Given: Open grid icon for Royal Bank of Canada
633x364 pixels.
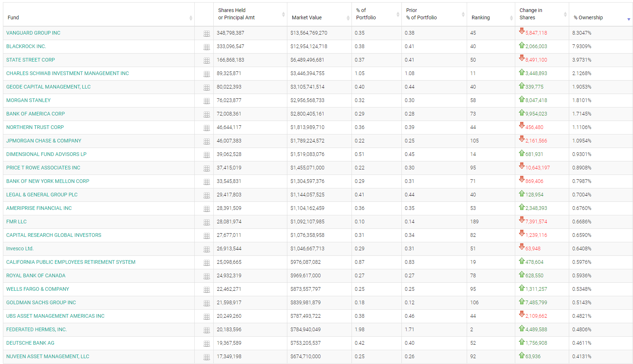Looking at the screenshot, I should (x=207, y=276).
